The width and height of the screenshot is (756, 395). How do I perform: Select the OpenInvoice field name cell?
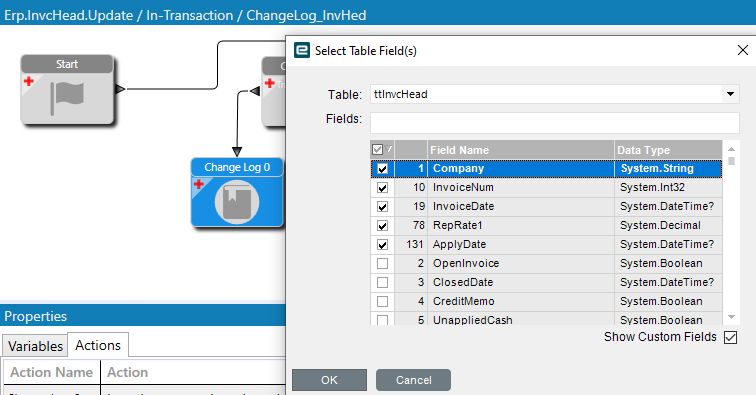[521, 263]
